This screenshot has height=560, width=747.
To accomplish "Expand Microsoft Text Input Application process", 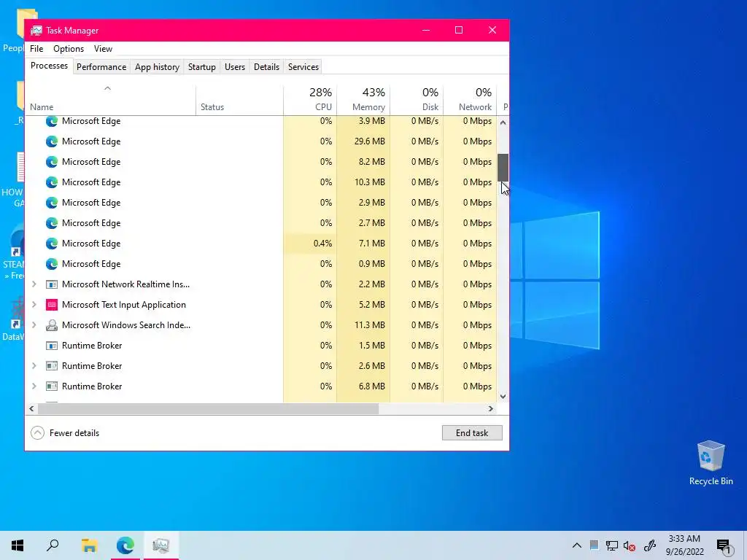I will [x=34, y=305].
